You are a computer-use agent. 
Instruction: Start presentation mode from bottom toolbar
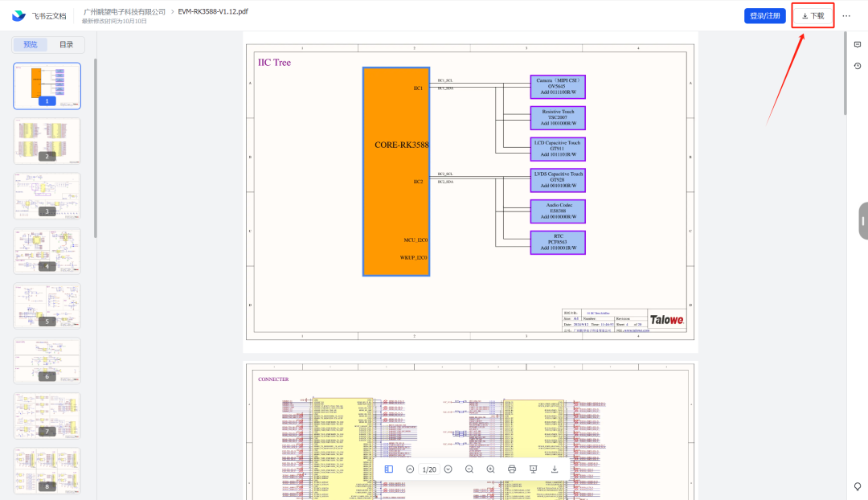[x=533, y=469]
